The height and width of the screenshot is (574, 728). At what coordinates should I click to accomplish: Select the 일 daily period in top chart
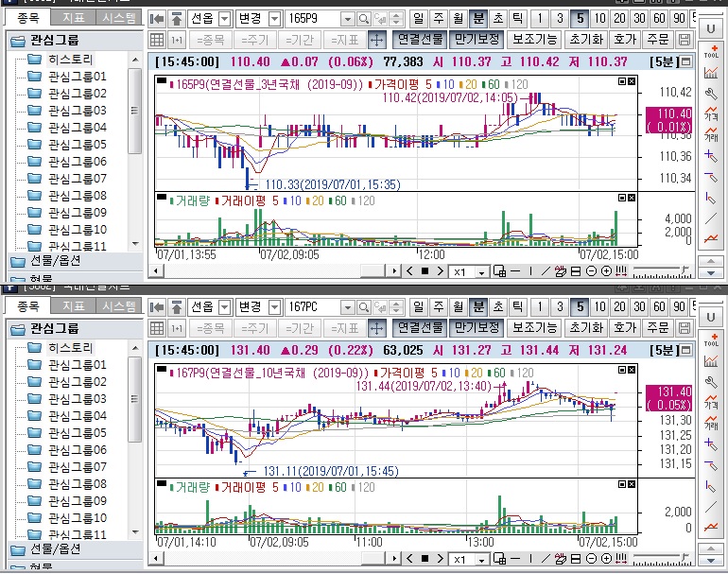click(417, 19)
